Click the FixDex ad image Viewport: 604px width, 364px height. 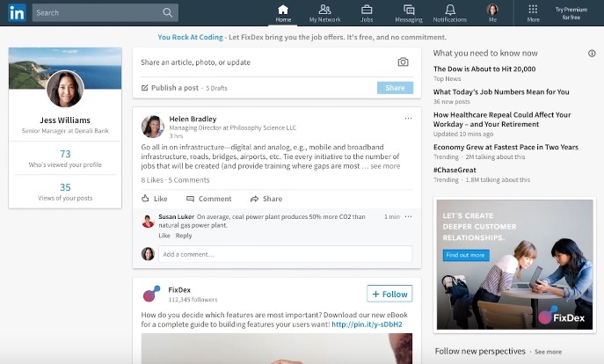[x=514, y=265]
